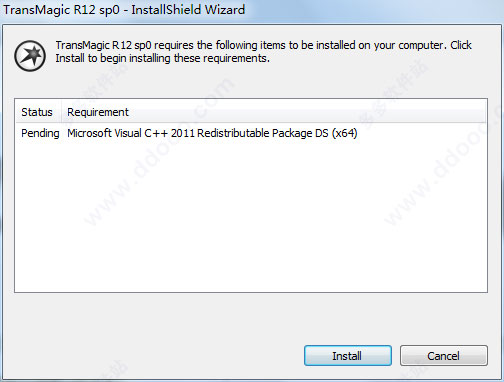Click the gray dialog area below the list
Viewport: 504px width, 382px height.
coord(251,318)
